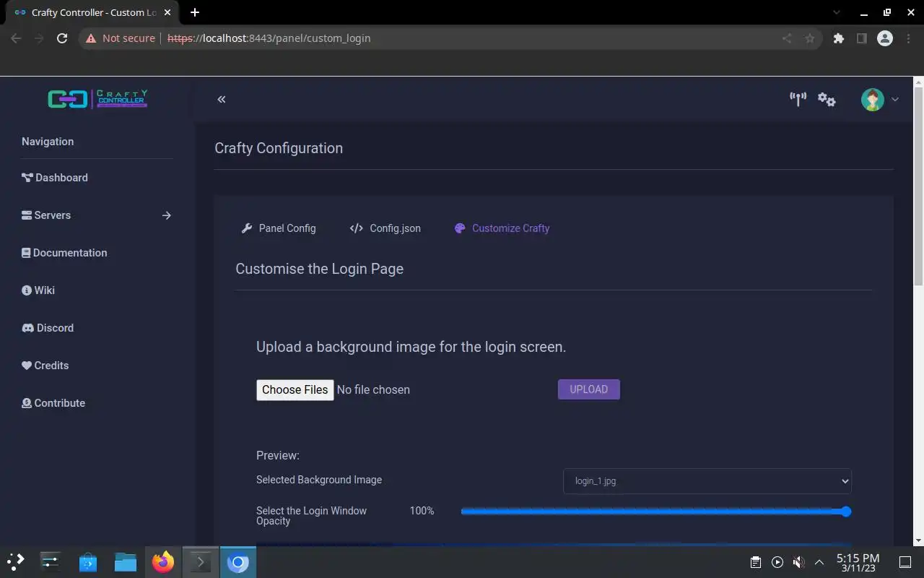Open the Selected Background Image dropdown

click(707, 481)
